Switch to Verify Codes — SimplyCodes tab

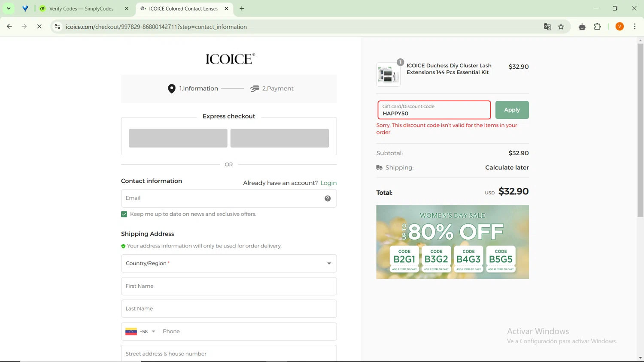click(81, 9)
